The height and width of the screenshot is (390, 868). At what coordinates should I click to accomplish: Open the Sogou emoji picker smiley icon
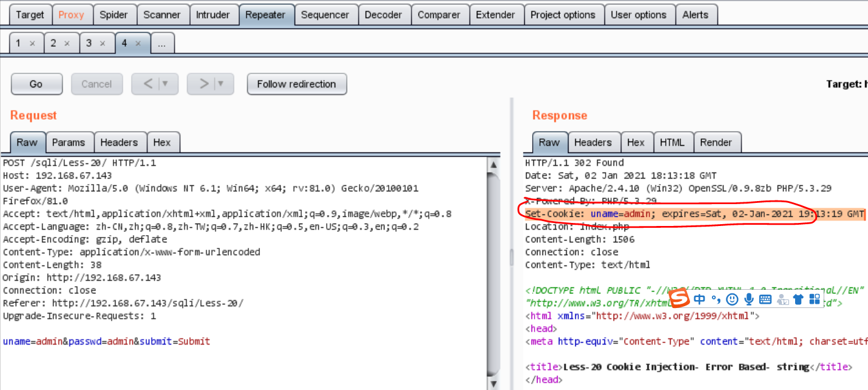click(732, 299)
